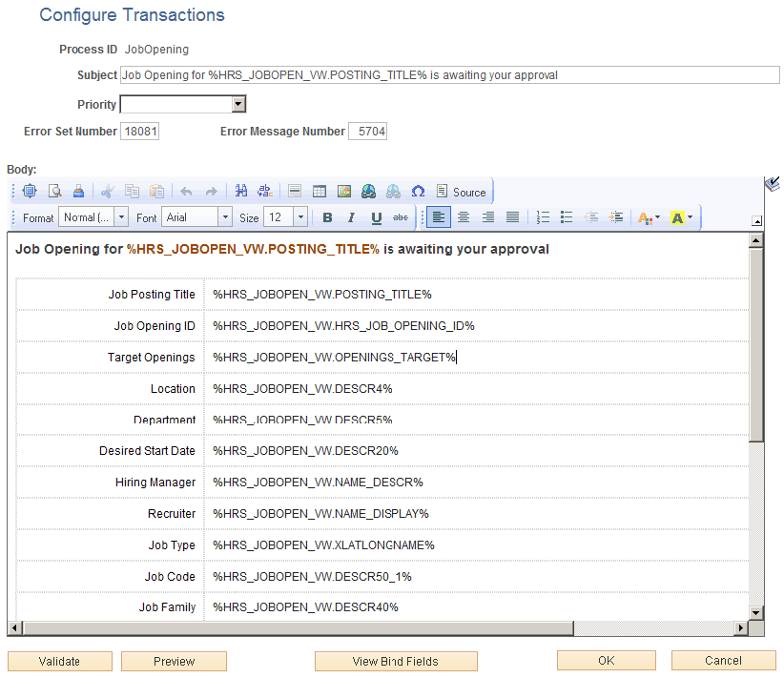This screenshot has width=784, height=678.
Task: Open the Font dropdown showing Arial
Action: [196, 216]
